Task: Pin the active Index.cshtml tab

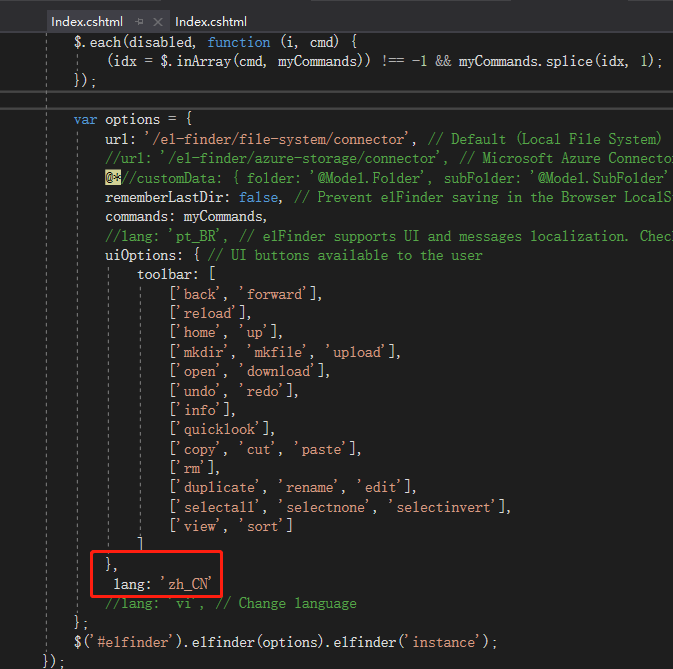Action: 139,21
